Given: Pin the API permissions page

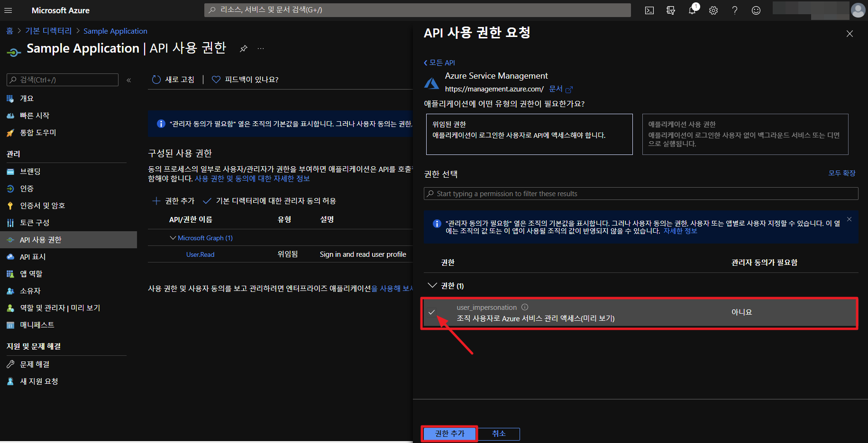Looking at the screenshot, I should 243,48.
